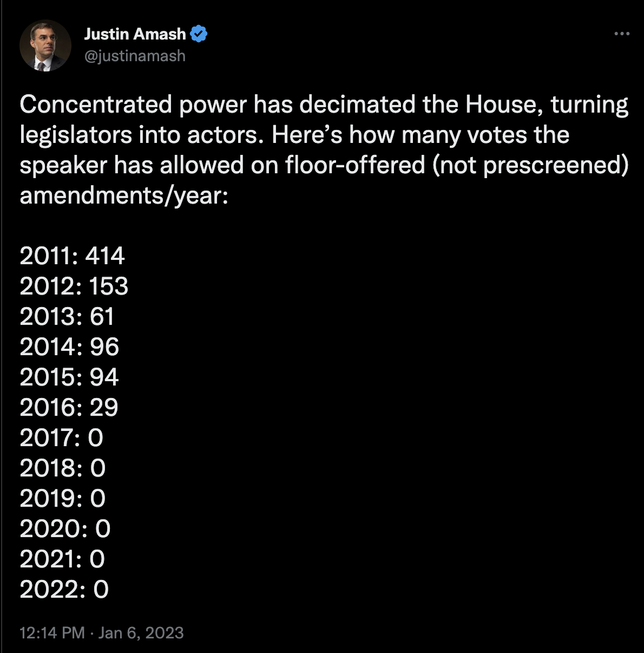
Task: Click the line reading 2021: 0
Action: click(x=62, y=559)
